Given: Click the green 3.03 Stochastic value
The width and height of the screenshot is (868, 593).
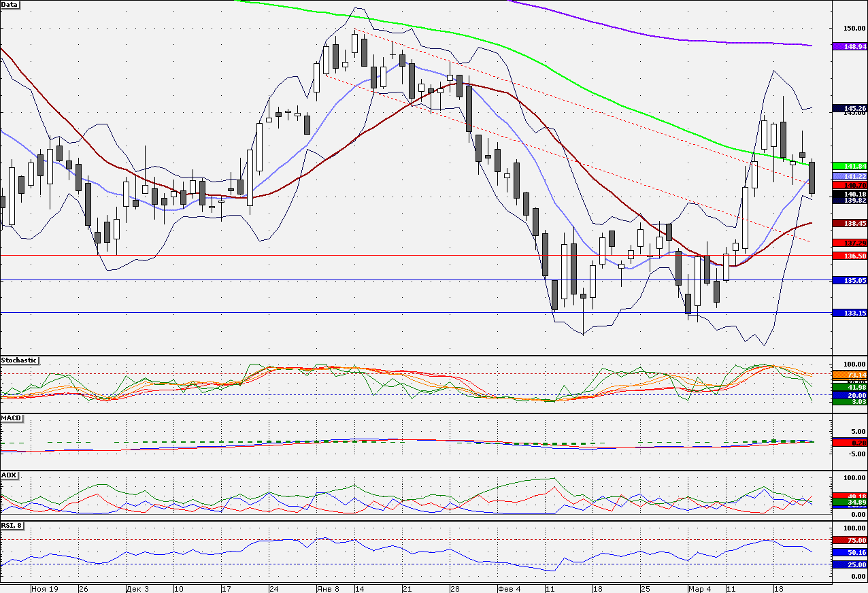Looking at the screenshot, I should (849, 403).
